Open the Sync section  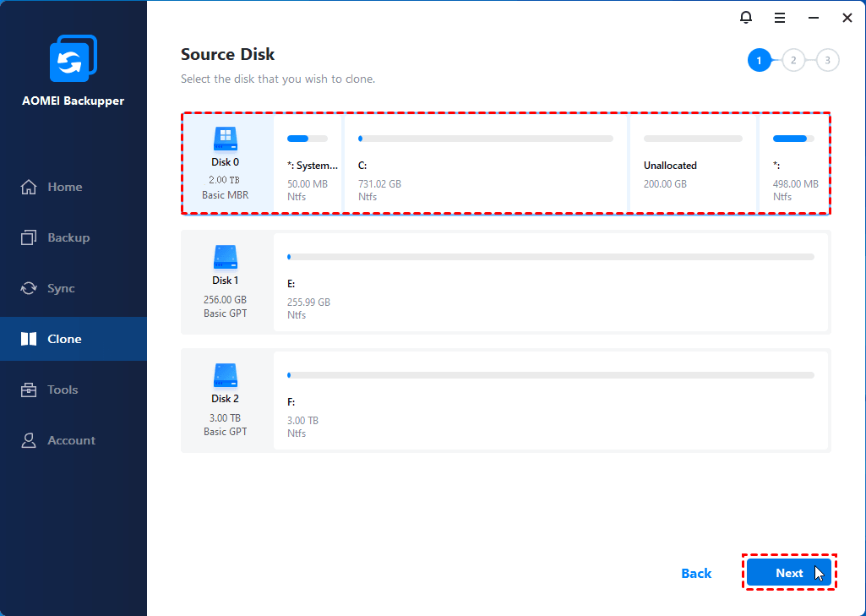pos(74,288)
